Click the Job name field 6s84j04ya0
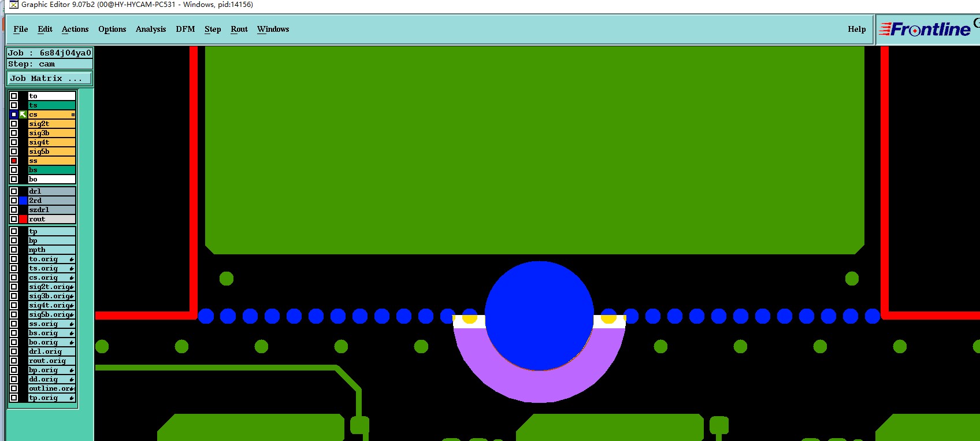This screenshot has height=441, width=980. click(50, 53)
